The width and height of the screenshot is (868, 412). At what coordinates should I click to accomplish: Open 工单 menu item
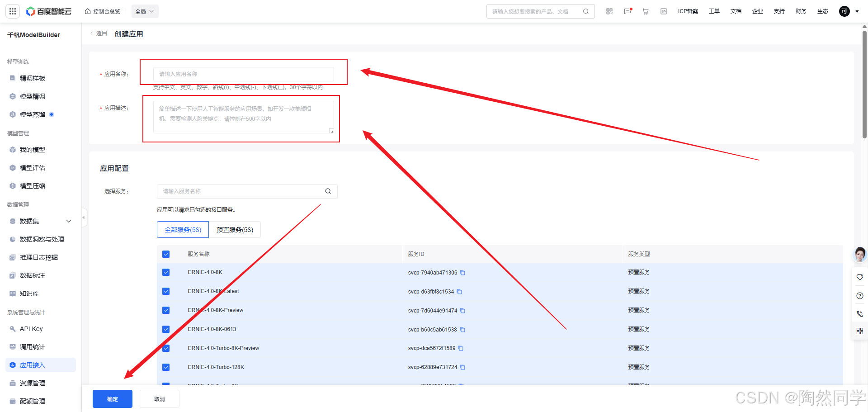pos(714,11)
